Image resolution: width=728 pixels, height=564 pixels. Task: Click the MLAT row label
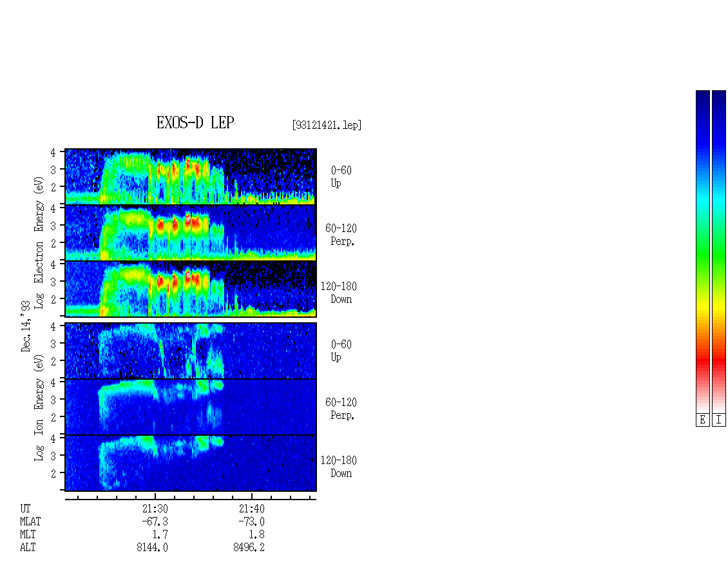click(30, 521)
